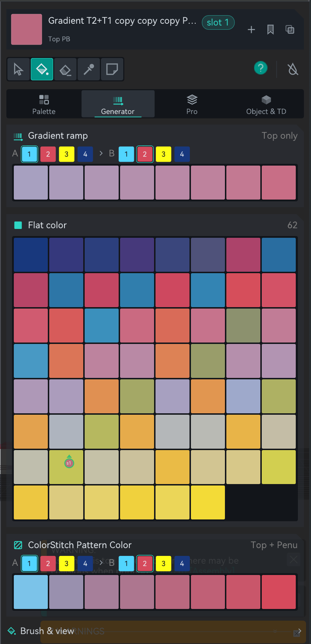
Task: Add a new slot with plus icon
Action: click(251, 30)
